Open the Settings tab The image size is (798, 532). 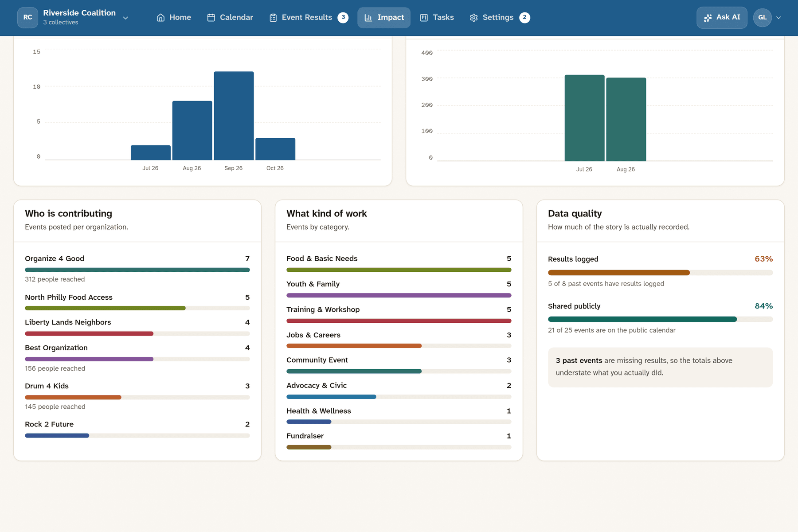point(500,18)
